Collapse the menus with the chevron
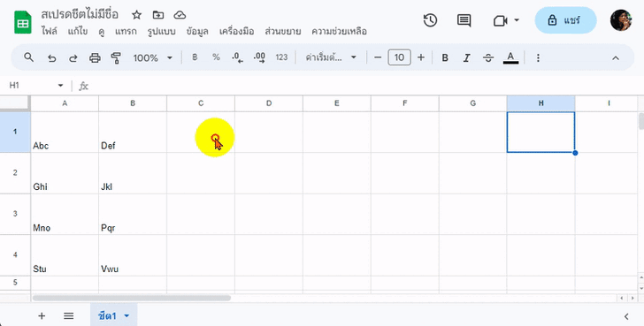This screenshot has width=644, height=326. point(616,58)
